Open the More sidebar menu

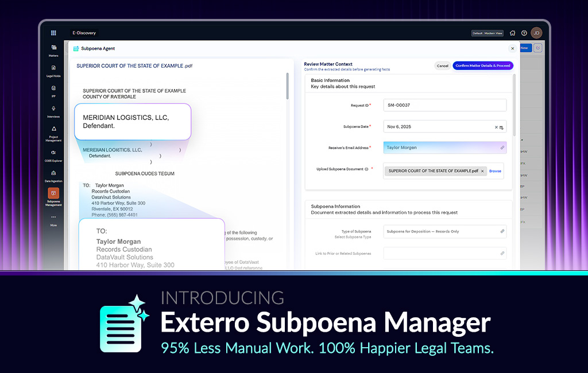pyautogui.click(x=53, y=220)
